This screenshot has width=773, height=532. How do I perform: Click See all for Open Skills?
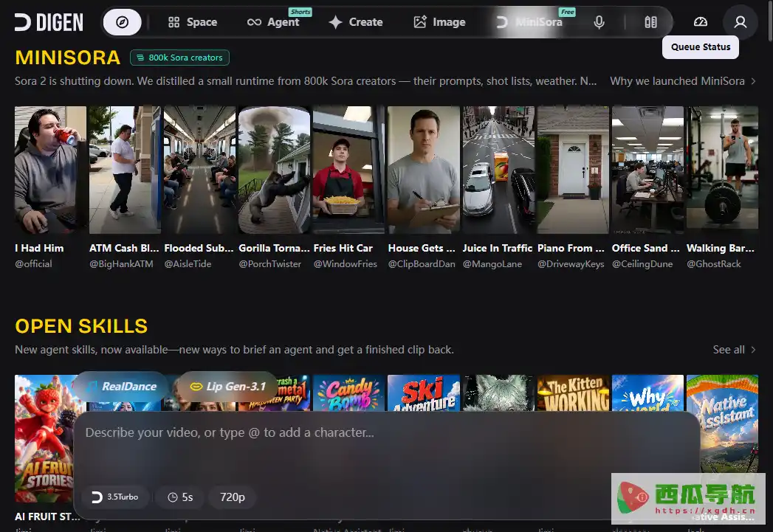pyautogui.click(x=734, y=350)
